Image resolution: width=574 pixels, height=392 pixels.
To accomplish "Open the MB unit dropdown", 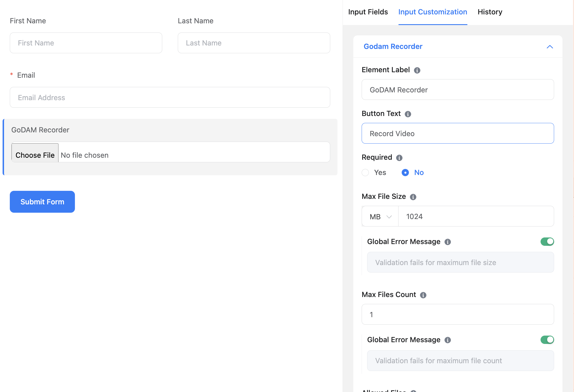I will point(380,216).
